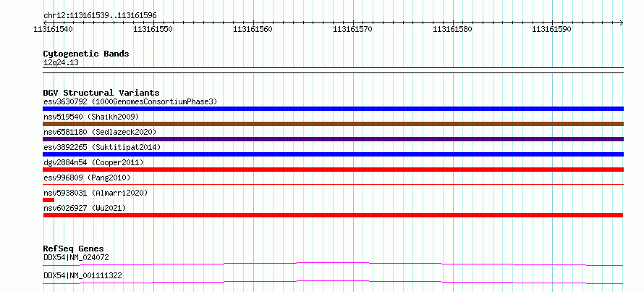Click the Cytogenetic Bands track heading
The height and width of the screenshot is (292, 644).
(x=86, y=54)
